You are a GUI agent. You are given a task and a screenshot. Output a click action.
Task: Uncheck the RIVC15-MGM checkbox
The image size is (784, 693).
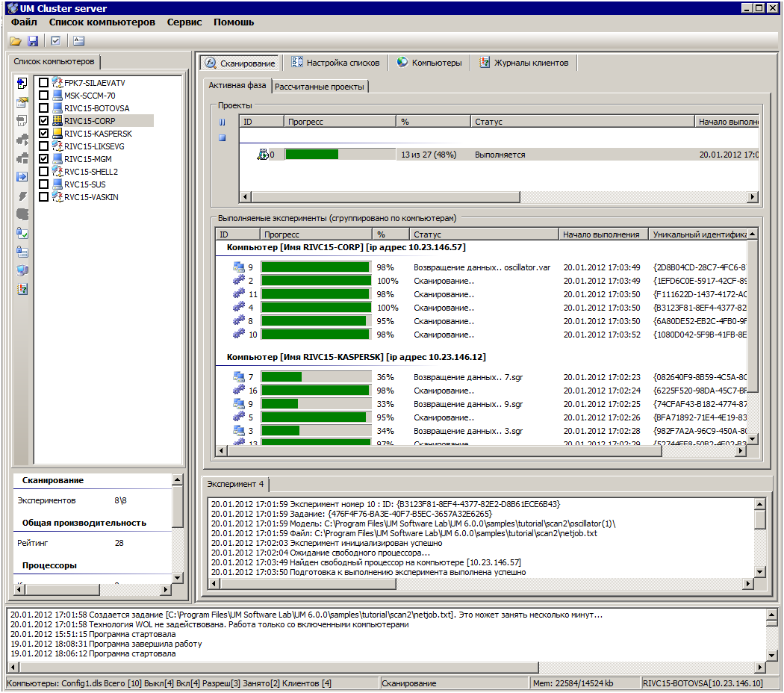point(43,158)
